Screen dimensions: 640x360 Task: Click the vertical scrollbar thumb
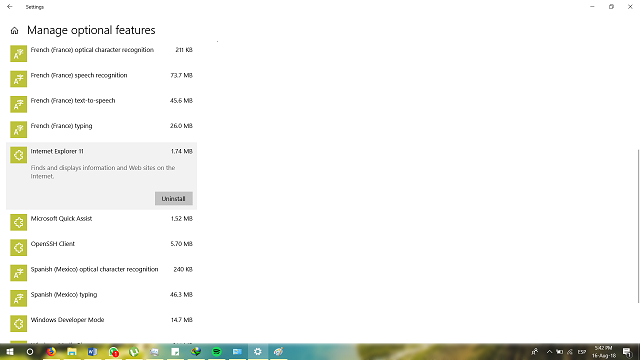point(638,227)
